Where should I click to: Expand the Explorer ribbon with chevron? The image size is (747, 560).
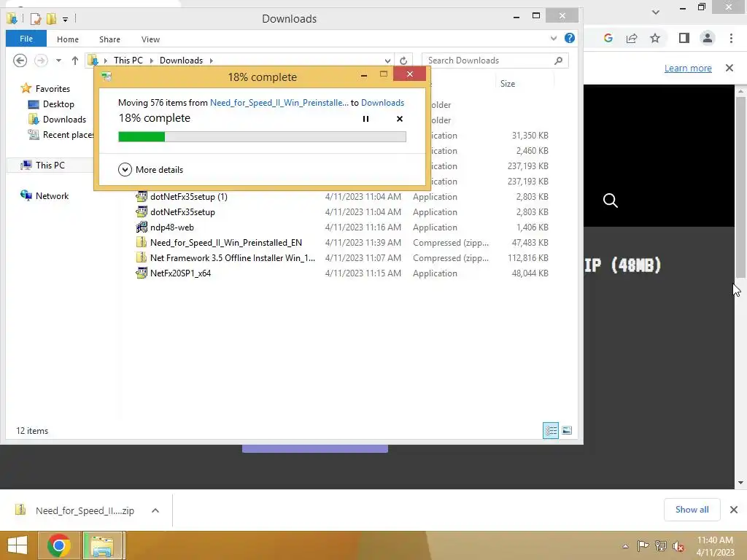[553, 38]
